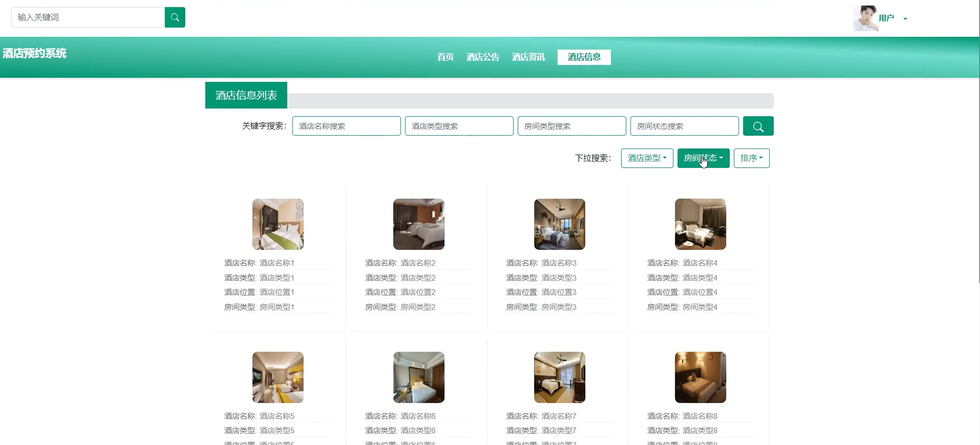Click the 酒店预约系统 site title
The height and width of the screenshot is (445, 980).
pos(35,53)
